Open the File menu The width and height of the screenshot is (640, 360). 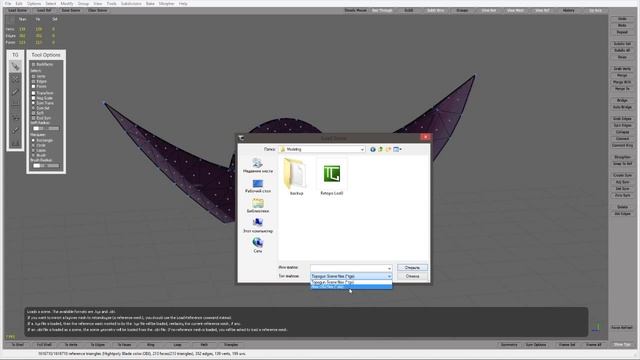coord(8,4)
